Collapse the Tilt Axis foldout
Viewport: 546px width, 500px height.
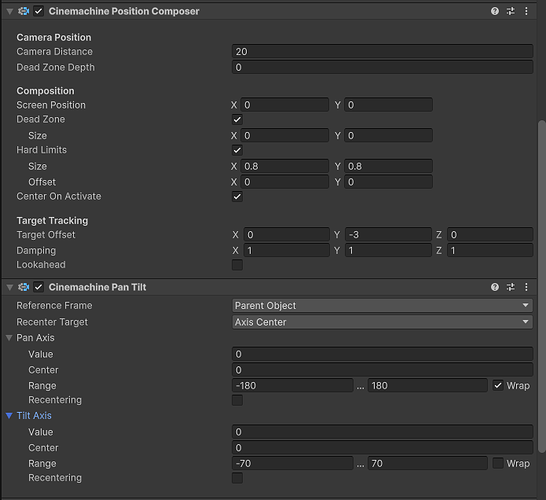coord(9,415)
